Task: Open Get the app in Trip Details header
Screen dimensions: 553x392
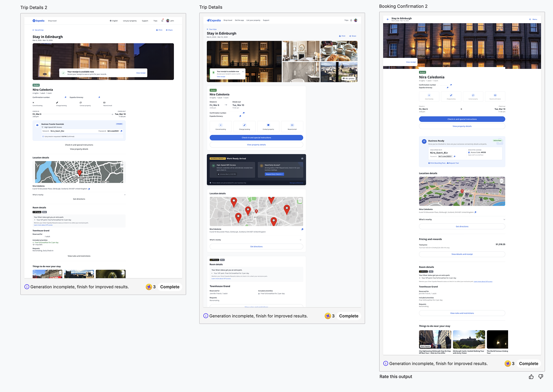Action: (x=239, y=20)
